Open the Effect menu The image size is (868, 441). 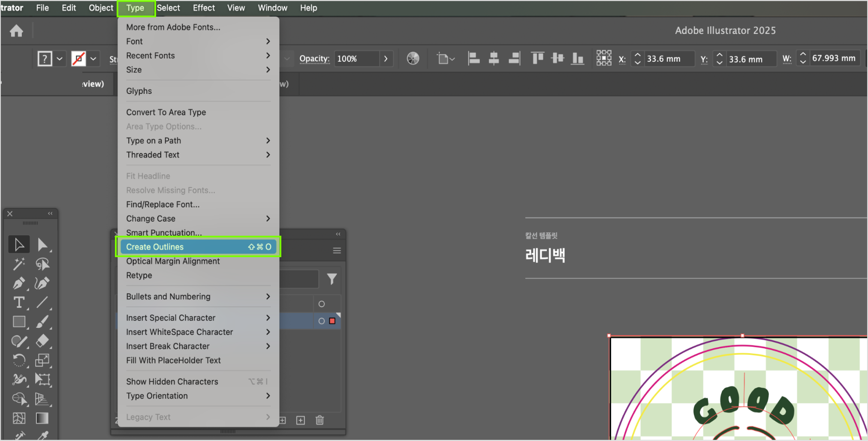pos(204,8)
